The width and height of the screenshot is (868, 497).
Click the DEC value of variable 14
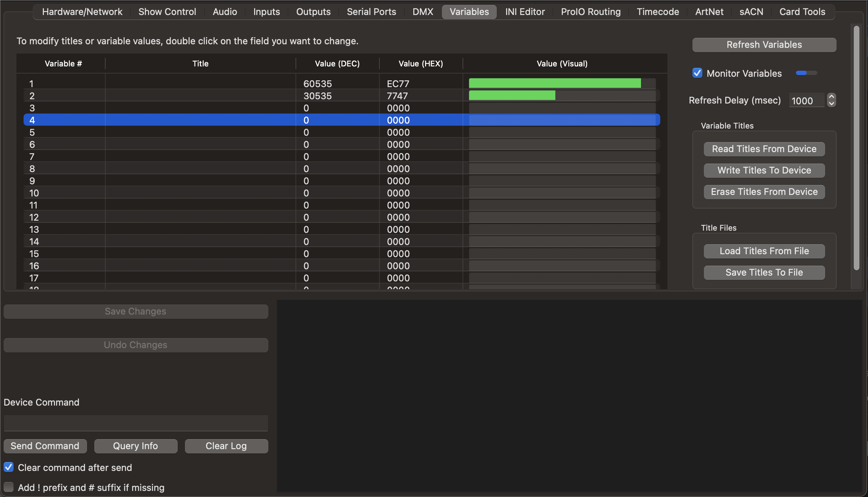pyautogui.click(x=306, y=241)
